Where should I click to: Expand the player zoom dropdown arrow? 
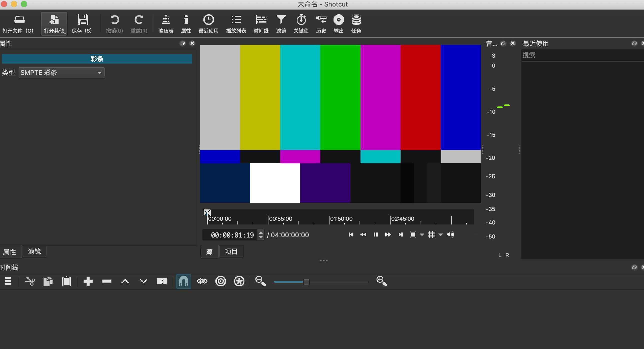422,235
